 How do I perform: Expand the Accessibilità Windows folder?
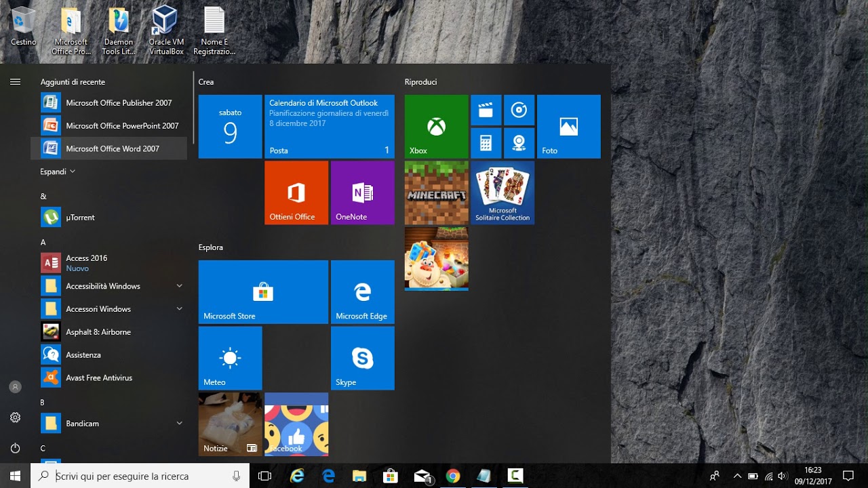[x=108, y=286]
